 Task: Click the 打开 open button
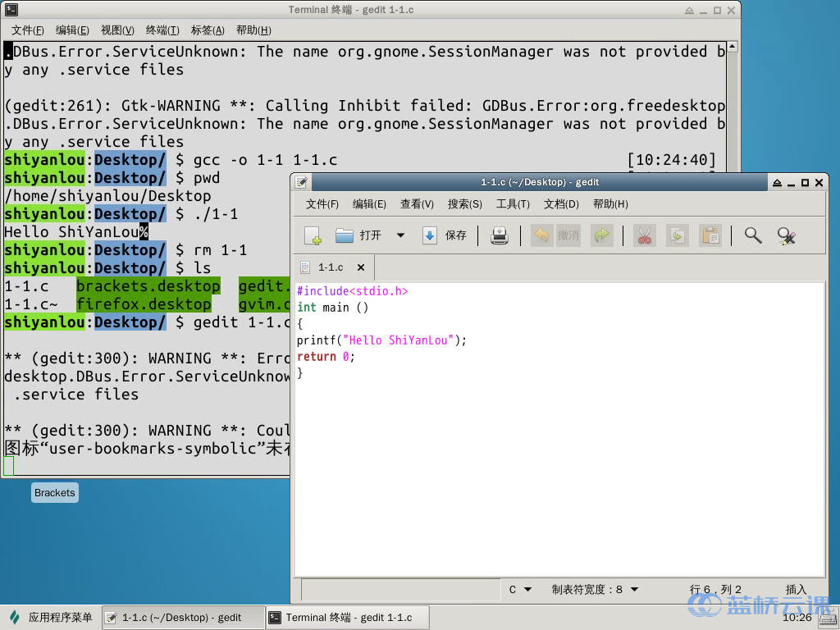click(359, 235)
